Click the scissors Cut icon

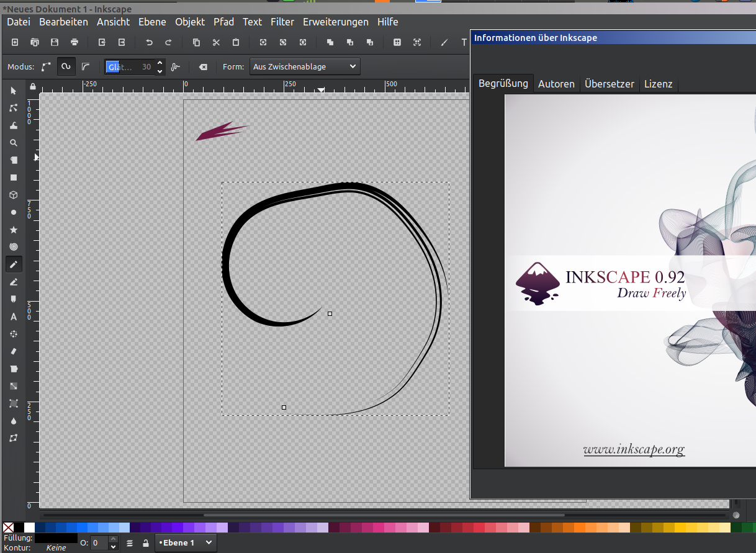(216, 43)
